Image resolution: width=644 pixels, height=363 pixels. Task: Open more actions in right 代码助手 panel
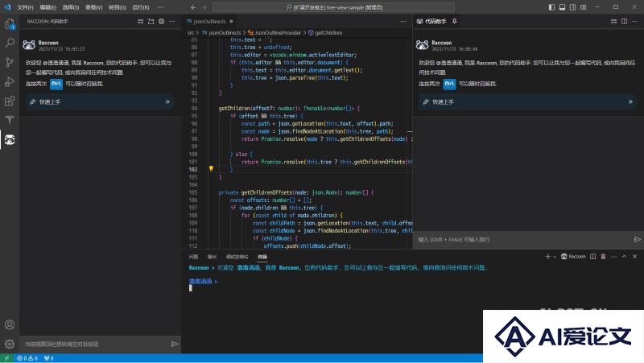[x=635, y=22]
